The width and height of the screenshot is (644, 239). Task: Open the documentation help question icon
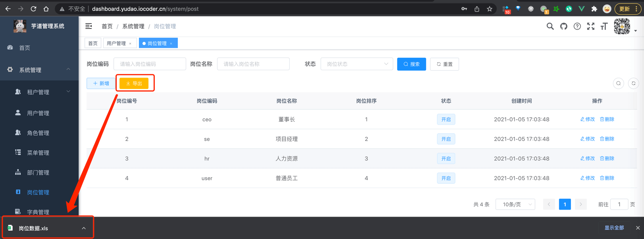(x=577, y=26)
